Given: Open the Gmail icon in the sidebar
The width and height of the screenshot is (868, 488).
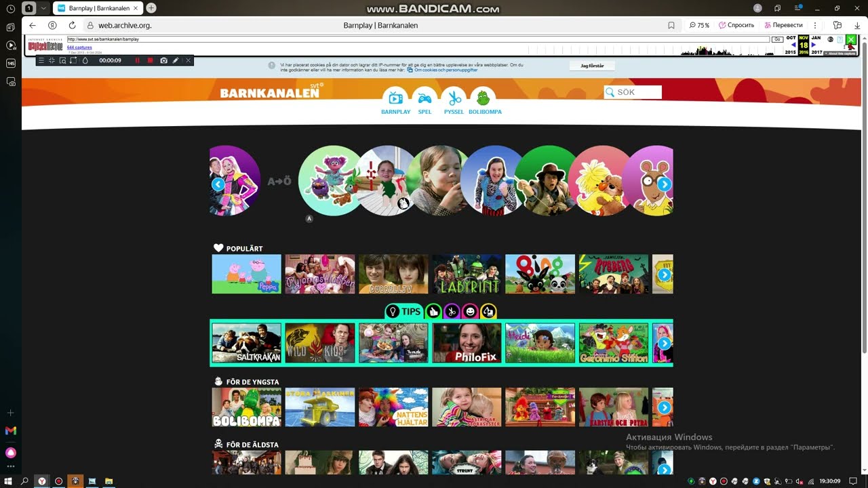Looking at the screenshot, I should point(11,430).
